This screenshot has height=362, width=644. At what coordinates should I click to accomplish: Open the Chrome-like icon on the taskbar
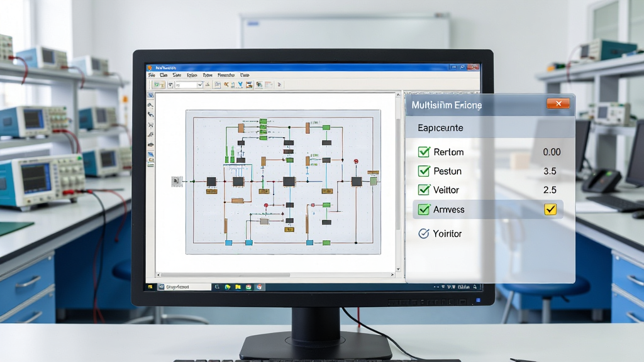coord(259,287)
